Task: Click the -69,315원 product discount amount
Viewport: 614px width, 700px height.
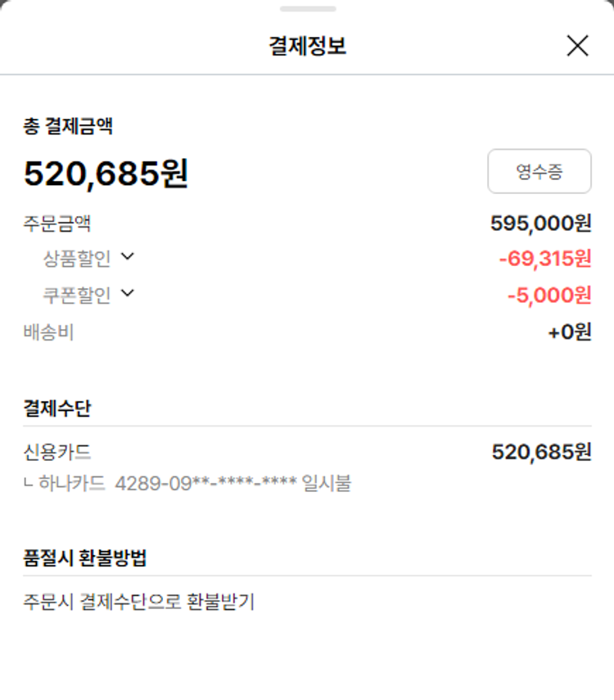Action: pyautogui.click(x=544, y=259)
